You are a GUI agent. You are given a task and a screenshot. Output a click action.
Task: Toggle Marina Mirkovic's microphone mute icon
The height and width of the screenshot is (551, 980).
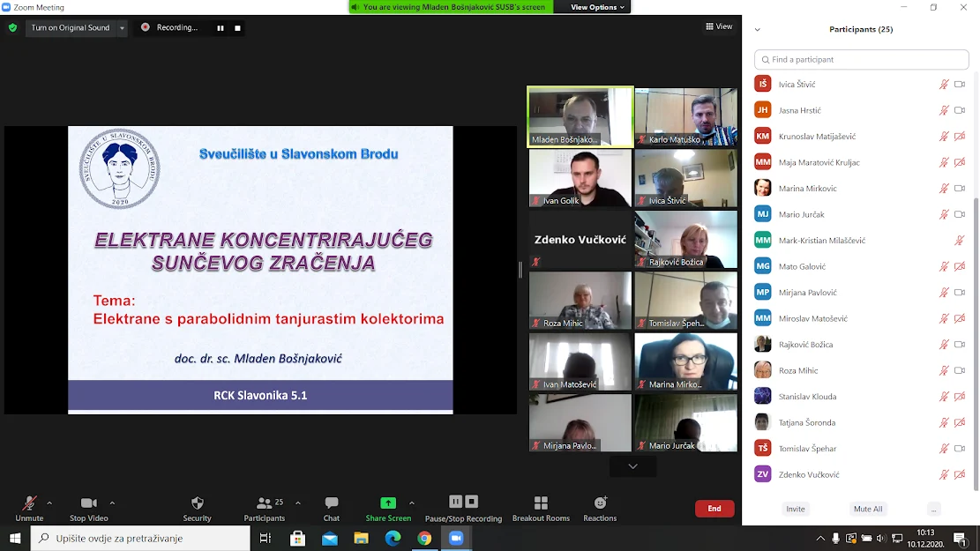[944, 188]
